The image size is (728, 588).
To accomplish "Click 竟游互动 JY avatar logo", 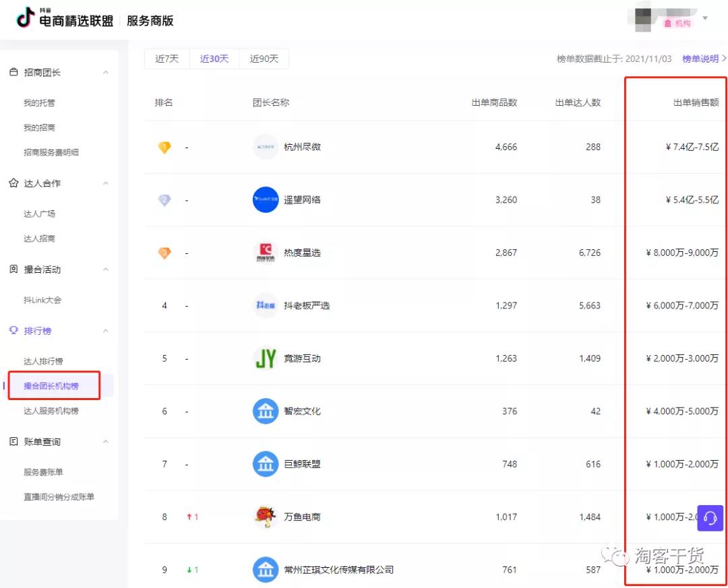I will pyautogui.click(x=266, y=358).
